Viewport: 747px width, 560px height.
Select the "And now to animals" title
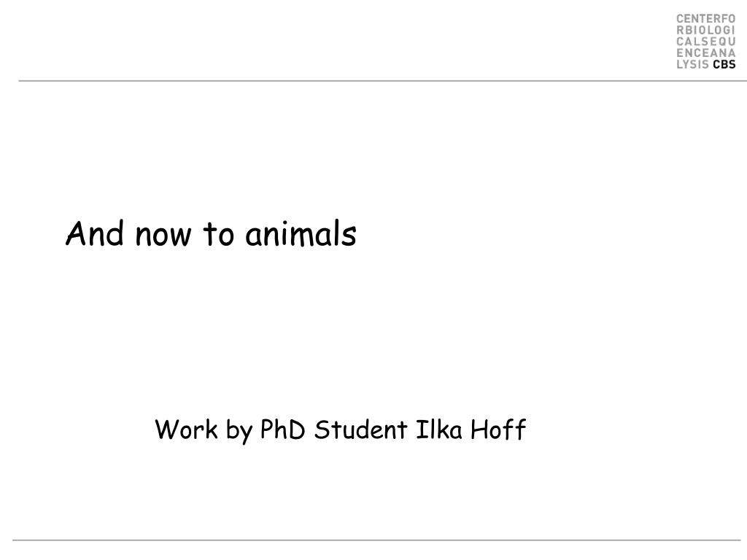point(211,233)
